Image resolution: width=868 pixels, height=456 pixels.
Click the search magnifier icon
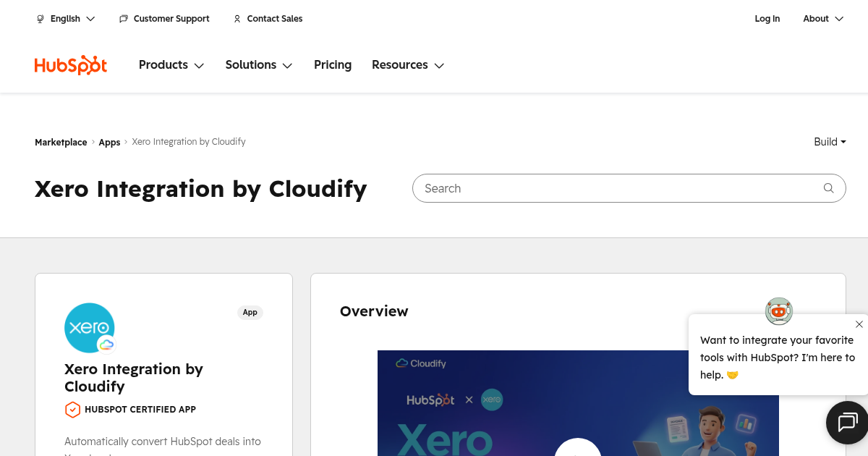[829, 188]
